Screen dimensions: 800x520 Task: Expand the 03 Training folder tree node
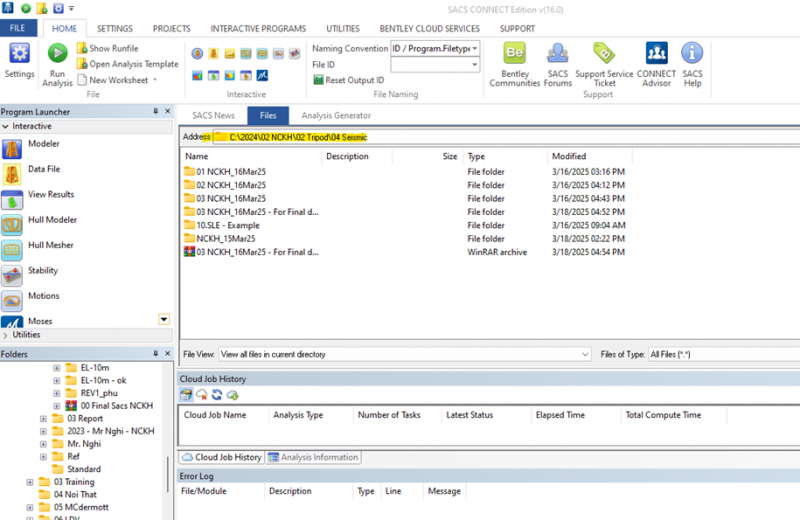[x=30, y=482]
